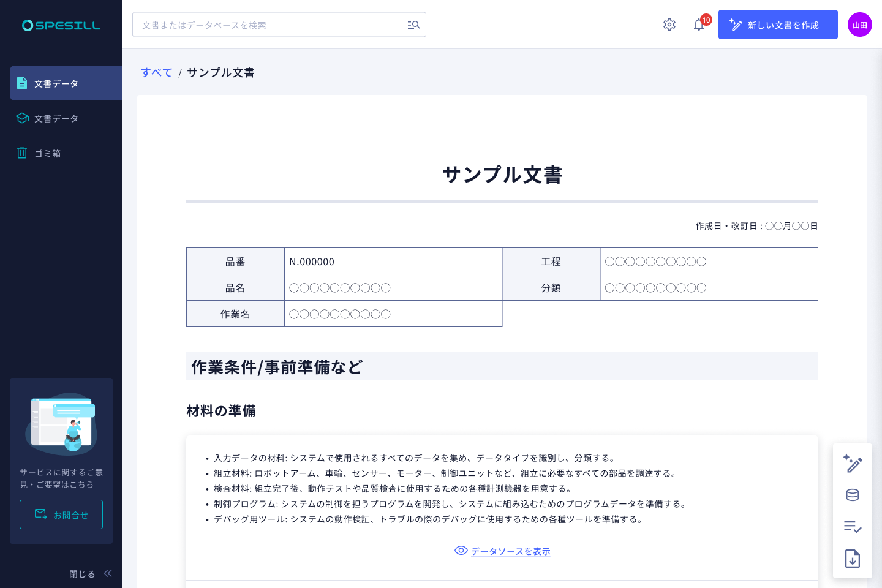Click the SPESILL logo
Screen dimensions: 882x588
61,25
